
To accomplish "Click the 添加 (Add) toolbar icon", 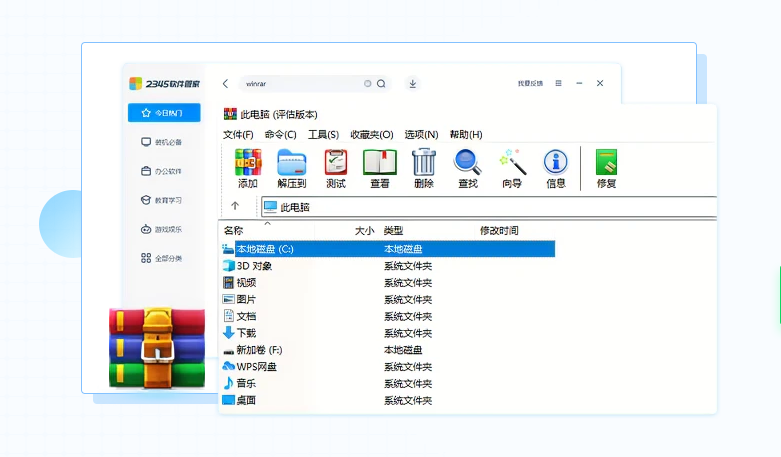I will (x=248, y=162).
